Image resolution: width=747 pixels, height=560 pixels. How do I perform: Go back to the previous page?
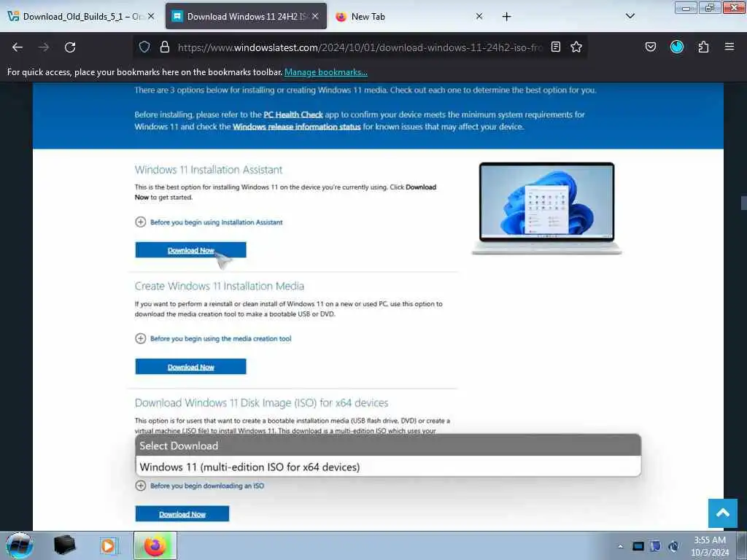pyautogui.click(x=18, y=47)
